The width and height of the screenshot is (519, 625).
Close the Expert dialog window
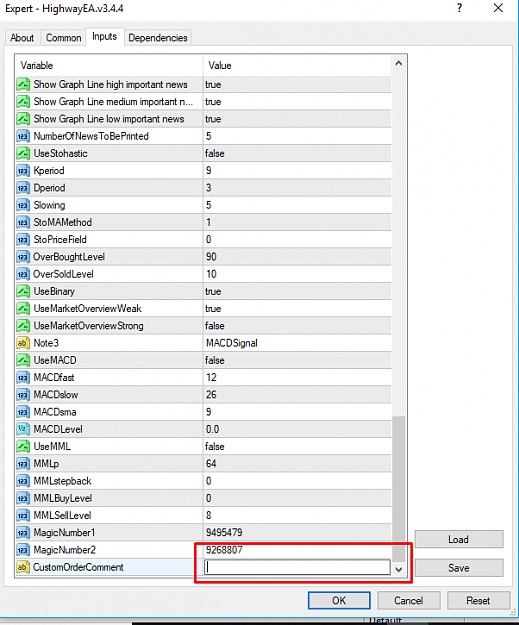498,8
